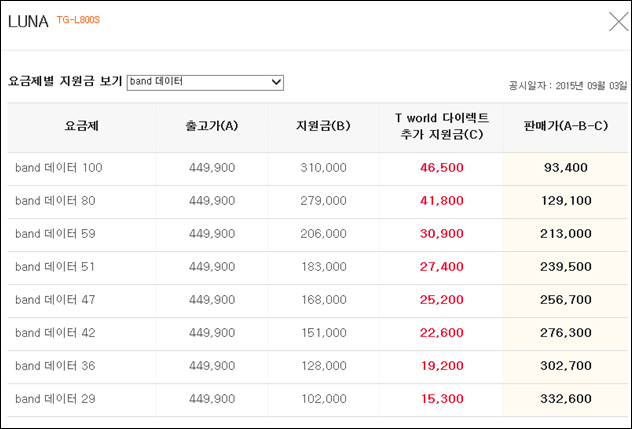
Task: Open the band 데이터 plan dropdown
Action: 205,82
